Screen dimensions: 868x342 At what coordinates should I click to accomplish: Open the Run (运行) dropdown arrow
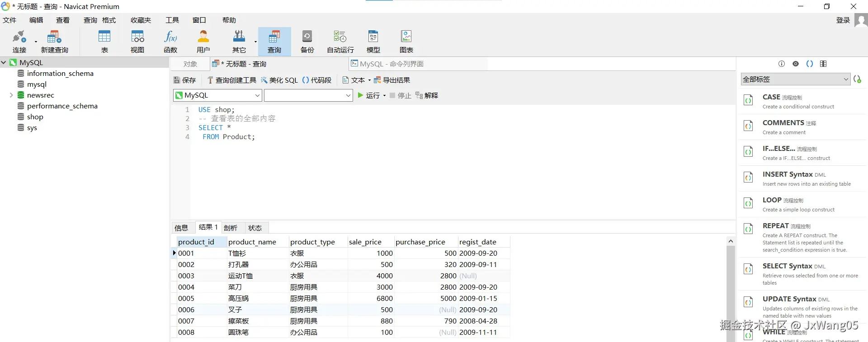coord(384,96)
